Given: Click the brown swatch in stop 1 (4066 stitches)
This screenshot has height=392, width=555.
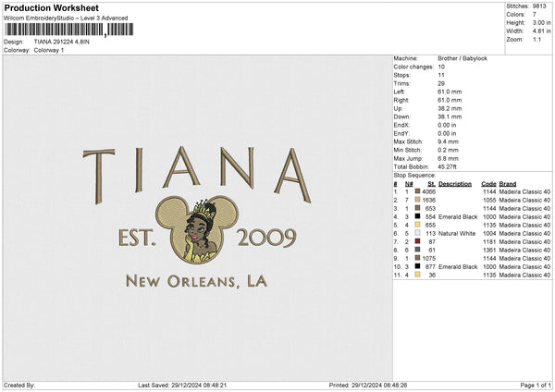Looking at the screenshot, I should click(x=418, y=191).
